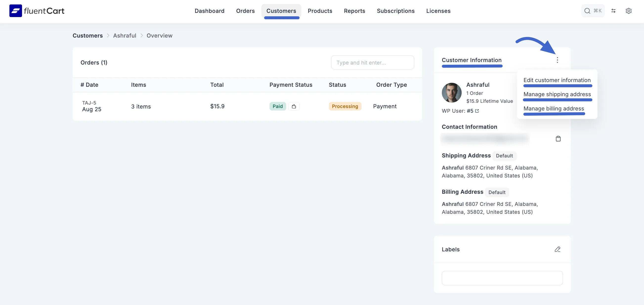This screenshot has height=305, width=644.
Task: Click Ashraful's profile picture
Action: pyautogui.click(x=451, y=93)
